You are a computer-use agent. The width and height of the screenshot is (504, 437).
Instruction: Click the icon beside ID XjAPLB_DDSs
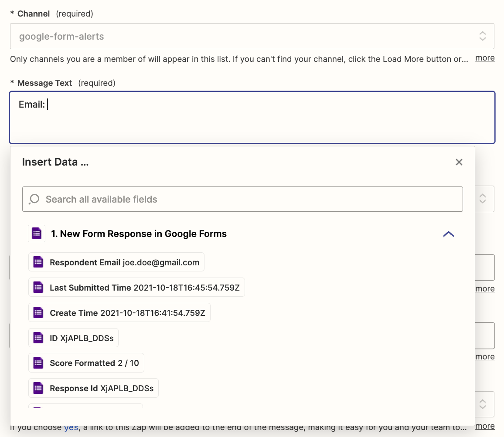click(38, 338)
